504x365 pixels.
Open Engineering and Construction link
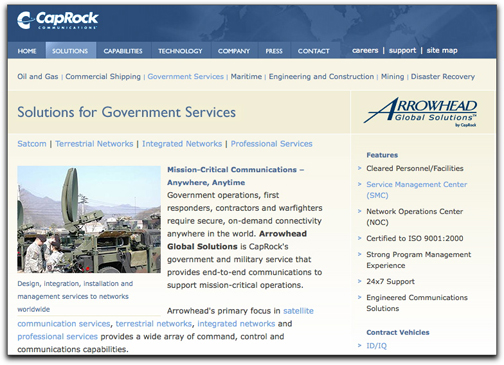coord(321,76)
